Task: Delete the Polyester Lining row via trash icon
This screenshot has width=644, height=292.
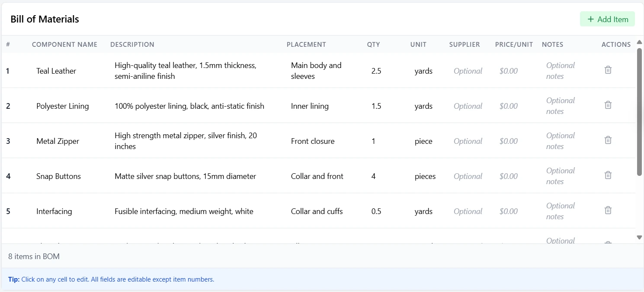Action: (608, 105)
